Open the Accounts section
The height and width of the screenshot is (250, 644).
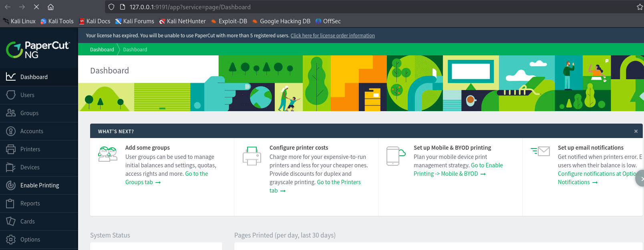(x=39, y=131)
